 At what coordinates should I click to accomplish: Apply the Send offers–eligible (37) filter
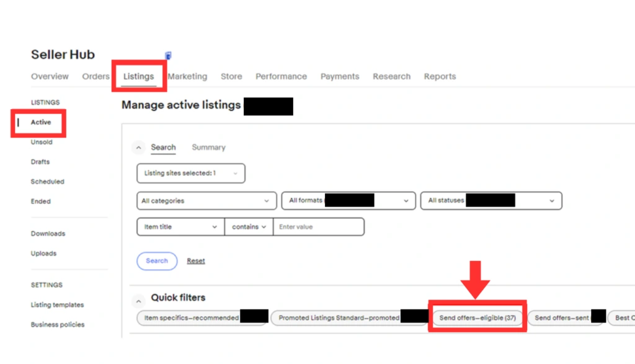[477, 318]
